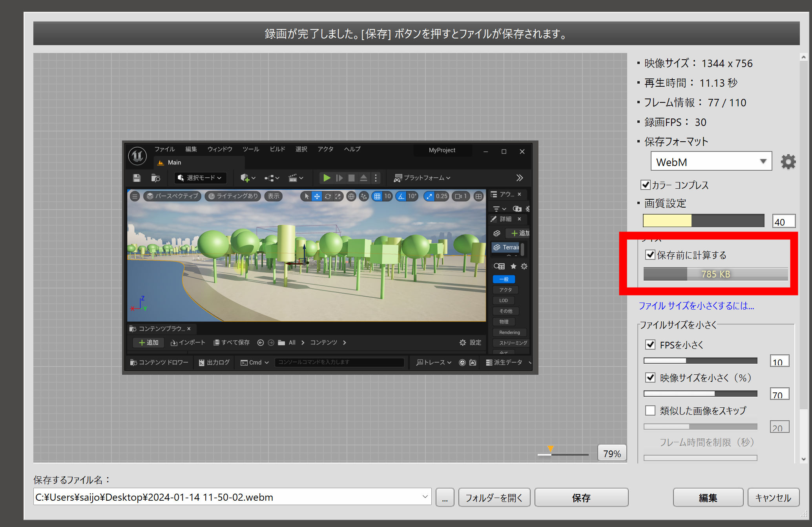
Task: Click the orange zoom marker triangle
Action: [x=550, y=448]
